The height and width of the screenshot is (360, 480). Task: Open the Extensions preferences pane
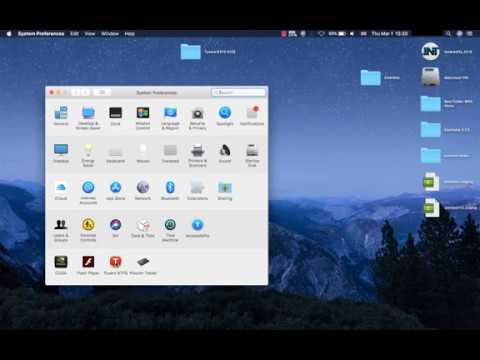(197, 190)
